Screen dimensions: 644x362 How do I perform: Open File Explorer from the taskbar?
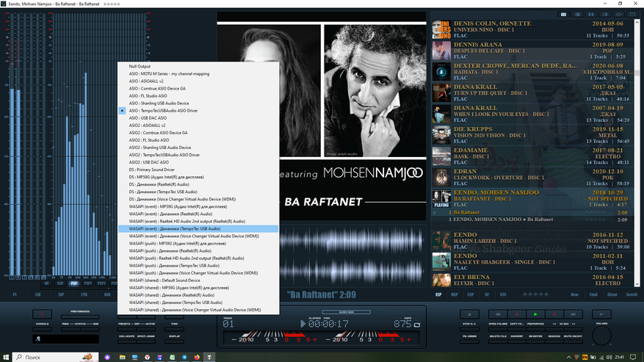pos(123,357)
